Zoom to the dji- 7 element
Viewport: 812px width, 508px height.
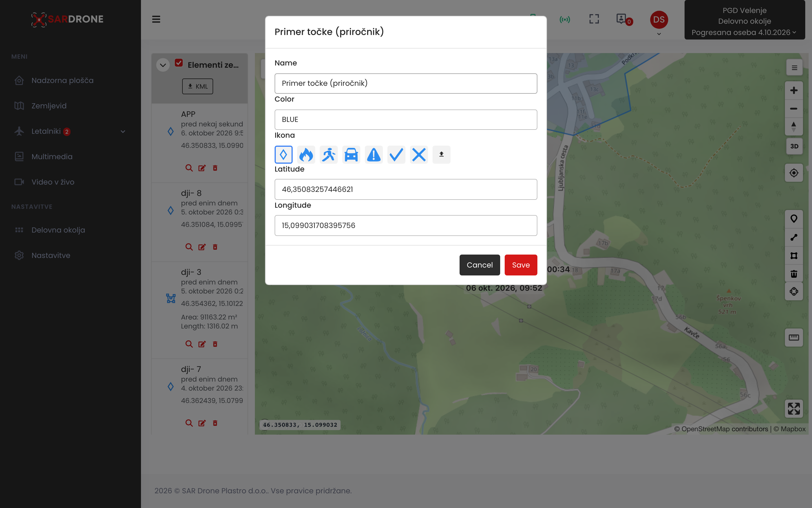pyautogui.click(x=189, y=423)
